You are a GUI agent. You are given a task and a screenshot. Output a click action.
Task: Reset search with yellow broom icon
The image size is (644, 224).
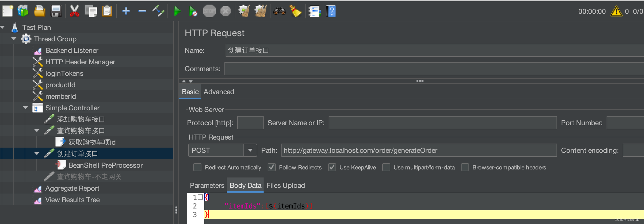coord(295,11)
